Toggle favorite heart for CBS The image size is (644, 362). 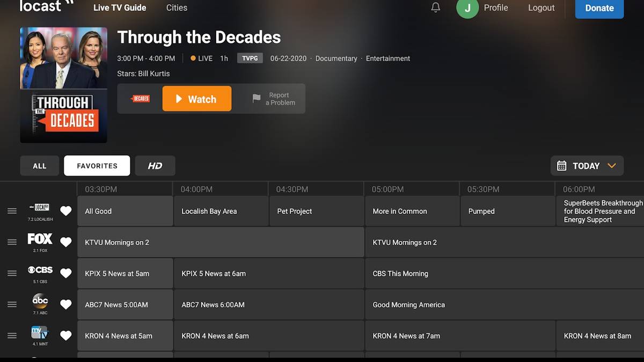[x=65, y=274]
